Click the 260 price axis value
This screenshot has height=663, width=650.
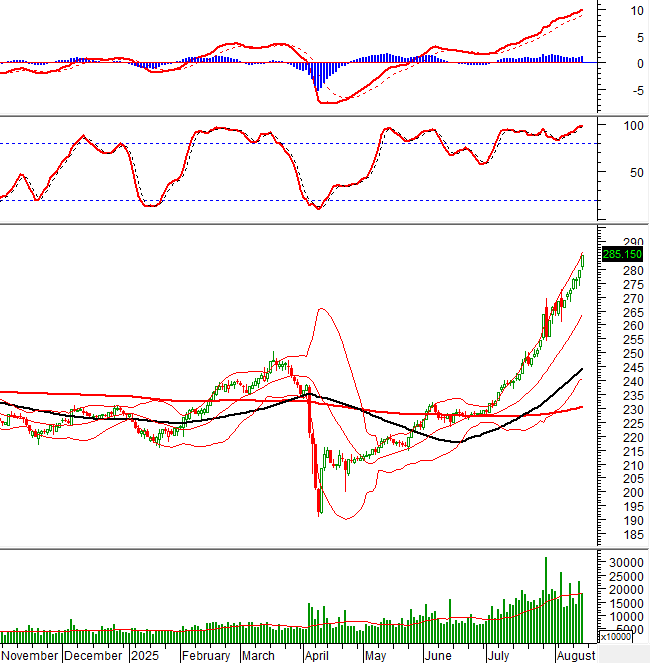pyautogui.click(x=633, y=326)
